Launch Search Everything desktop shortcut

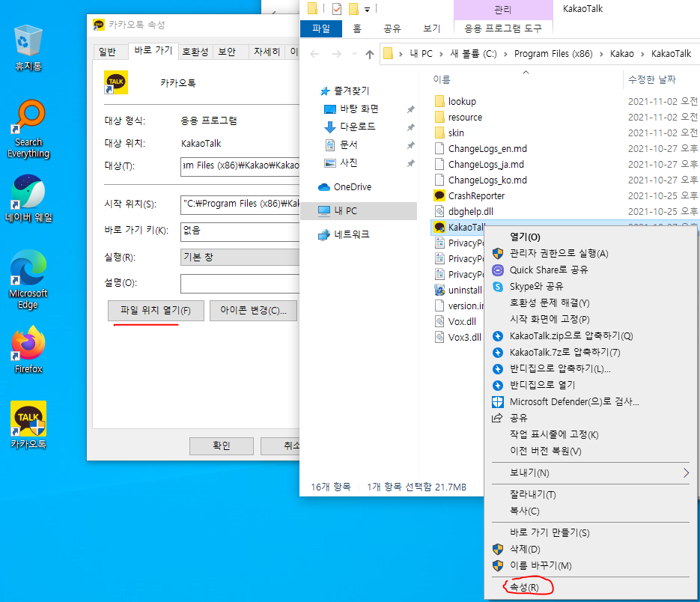pos(28,129)
